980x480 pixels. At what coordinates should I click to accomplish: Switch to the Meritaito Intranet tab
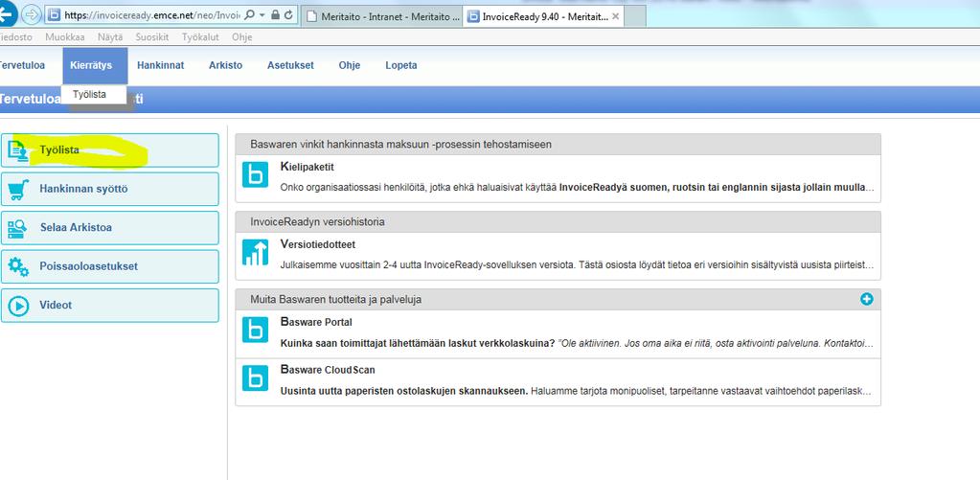(381, 17)
